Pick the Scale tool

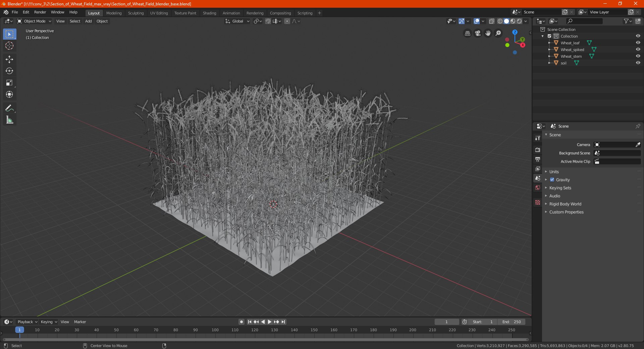pyautogui.click(x=9, y=83)
